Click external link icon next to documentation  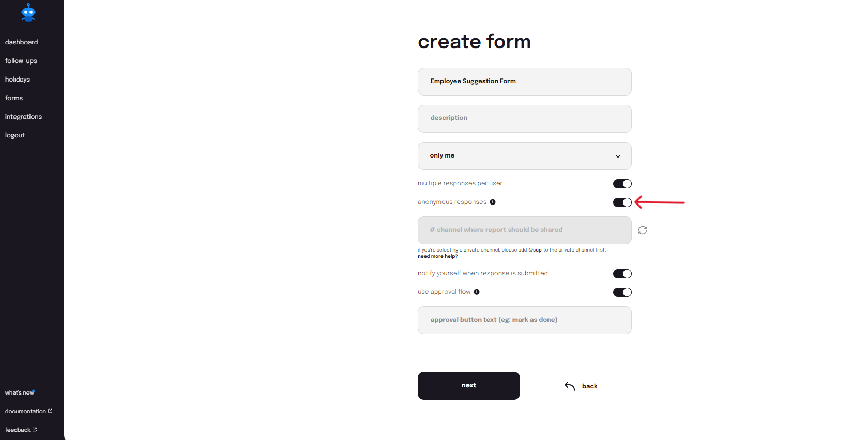[50, 411]
